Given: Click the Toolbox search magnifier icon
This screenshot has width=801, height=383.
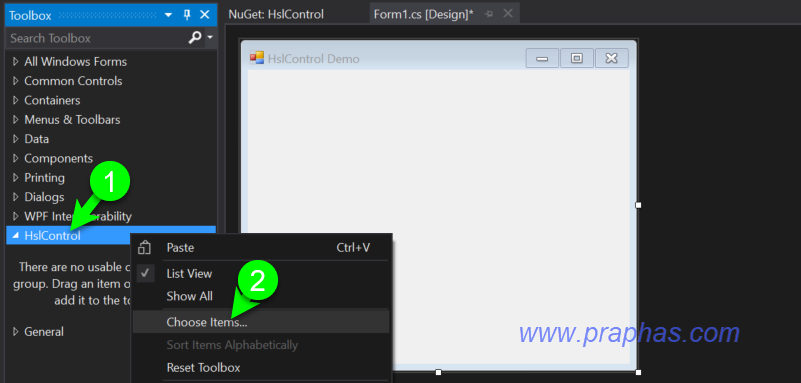Looking at the screenshot, I should coord(195,38).
